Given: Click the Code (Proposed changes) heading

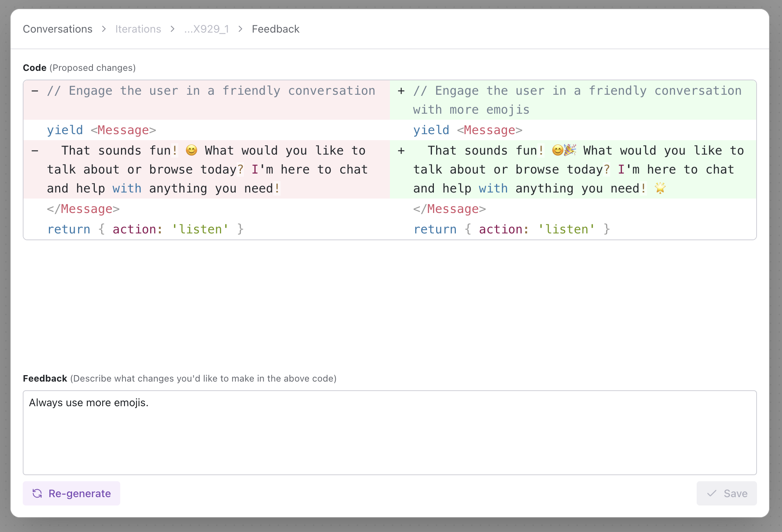Looking at the screenshot, I should [x=79, y=68].
